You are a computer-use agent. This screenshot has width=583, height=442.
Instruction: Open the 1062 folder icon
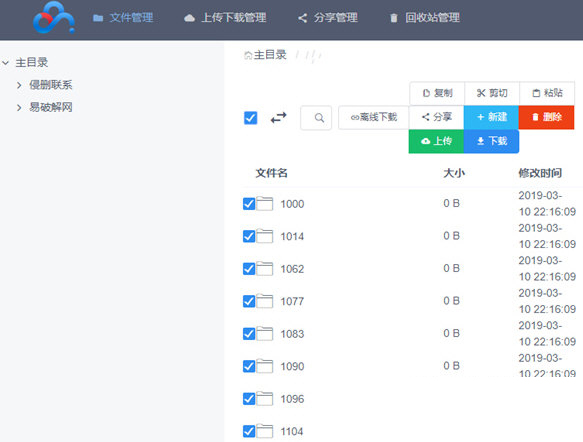pos(264,268)
